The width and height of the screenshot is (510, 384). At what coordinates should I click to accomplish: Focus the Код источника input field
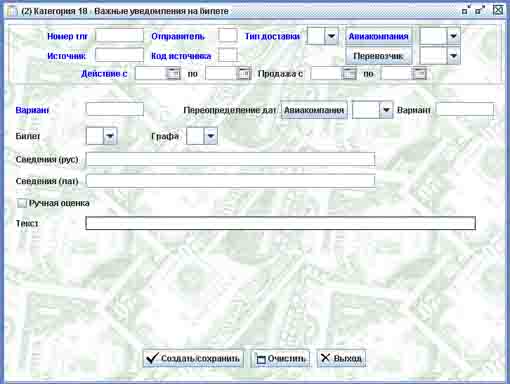[x=228, y=55]
